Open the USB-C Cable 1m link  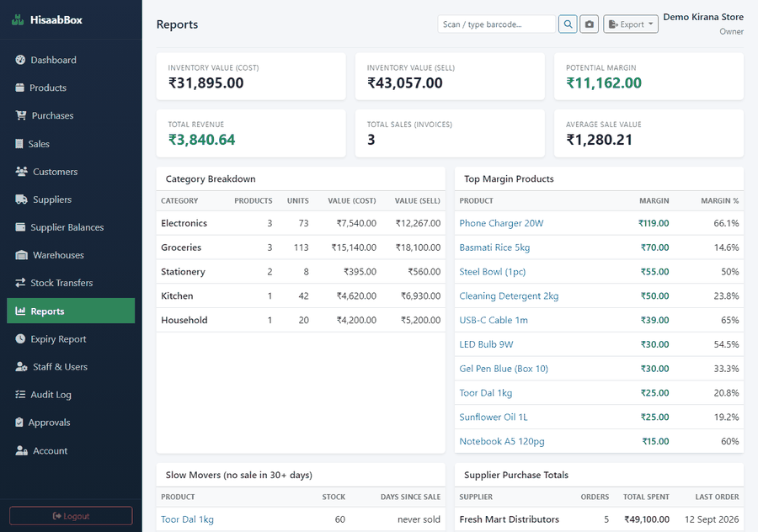click(x=494, y=320)
